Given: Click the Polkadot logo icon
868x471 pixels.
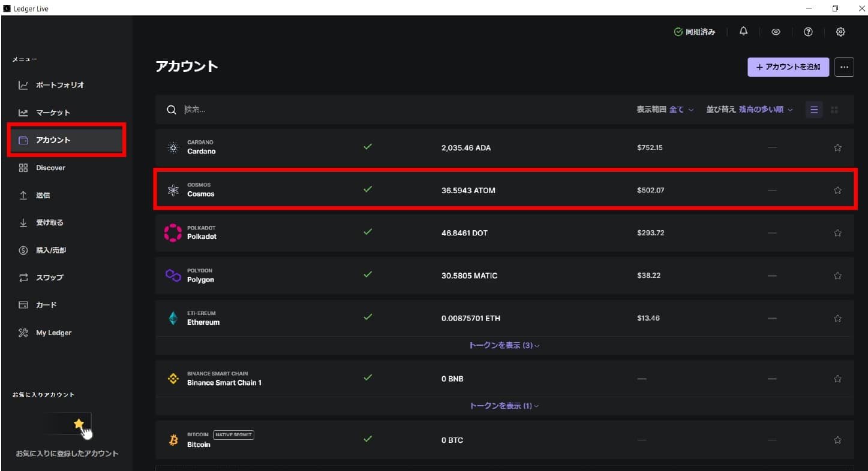Looking at the screenshot, I should [173, 233].
